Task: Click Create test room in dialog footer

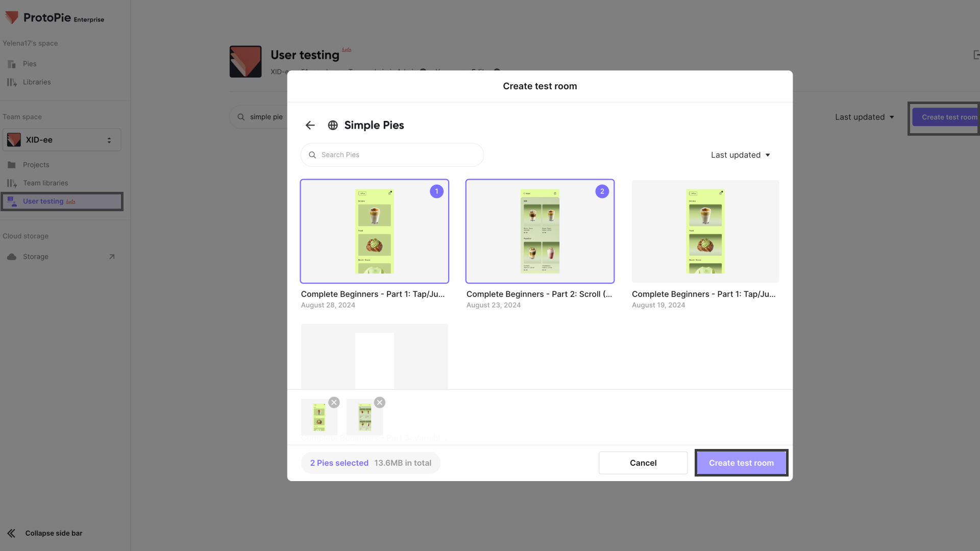Action: (x=741, y=463)
